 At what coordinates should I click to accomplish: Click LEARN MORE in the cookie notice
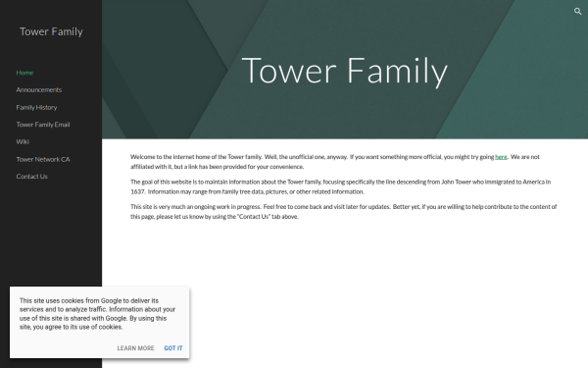(x=135, y=348)
